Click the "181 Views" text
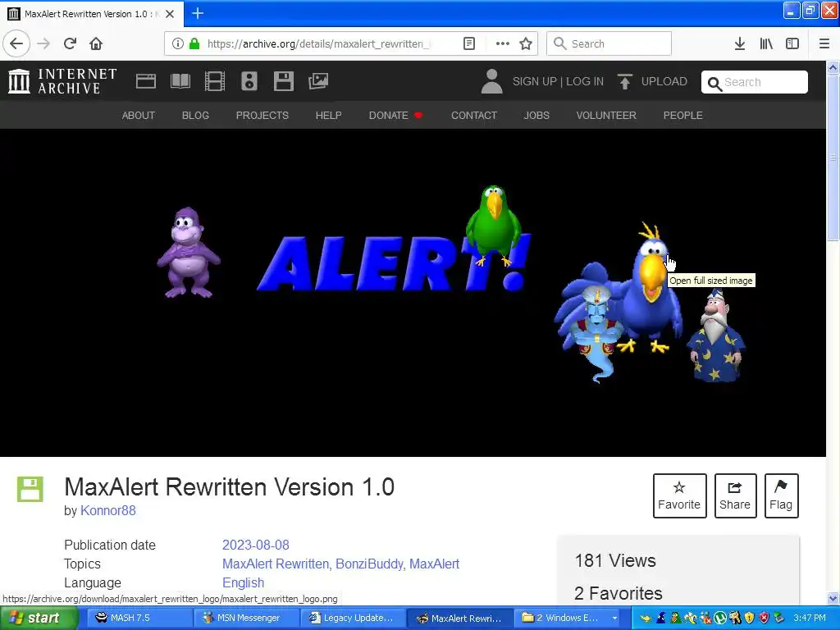Viewport: 840px width, 630px height. (615, 560)
